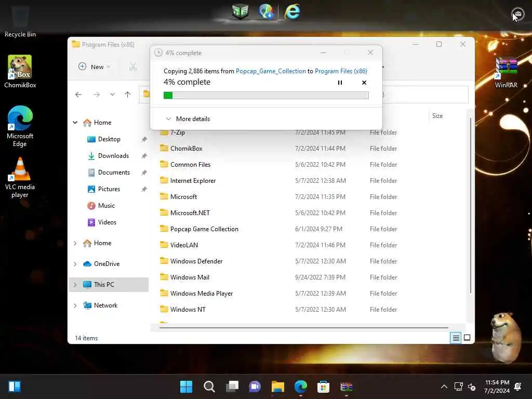Screen dimensions: 532x399
Task: Select Music in the navigation pane
Action: coord(106,206)
